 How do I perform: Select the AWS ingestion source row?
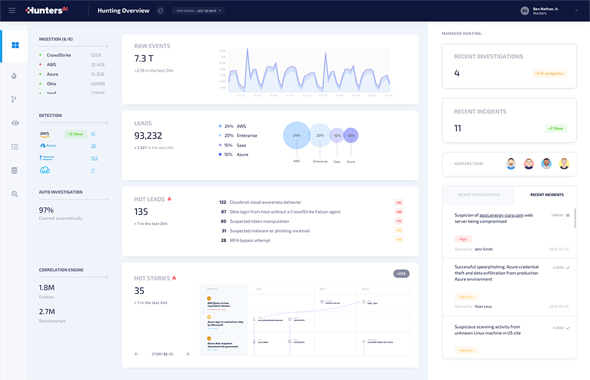(71, 65)
